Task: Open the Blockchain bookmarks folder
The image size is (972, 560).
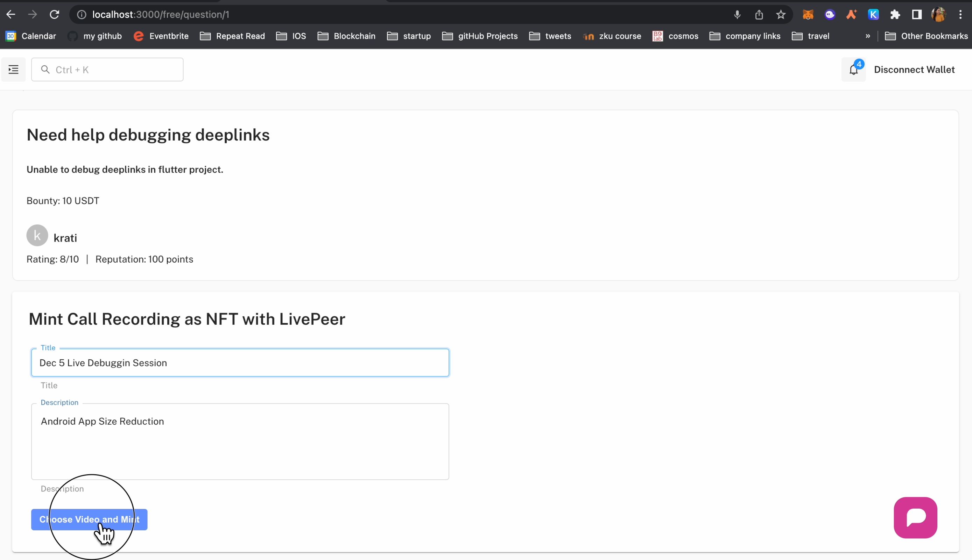Action: pos(354,36)
